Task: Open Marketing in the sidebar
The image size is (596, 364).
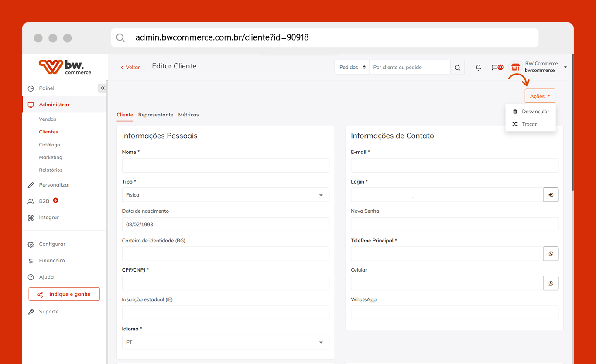Action: click(x=51, y=157)
